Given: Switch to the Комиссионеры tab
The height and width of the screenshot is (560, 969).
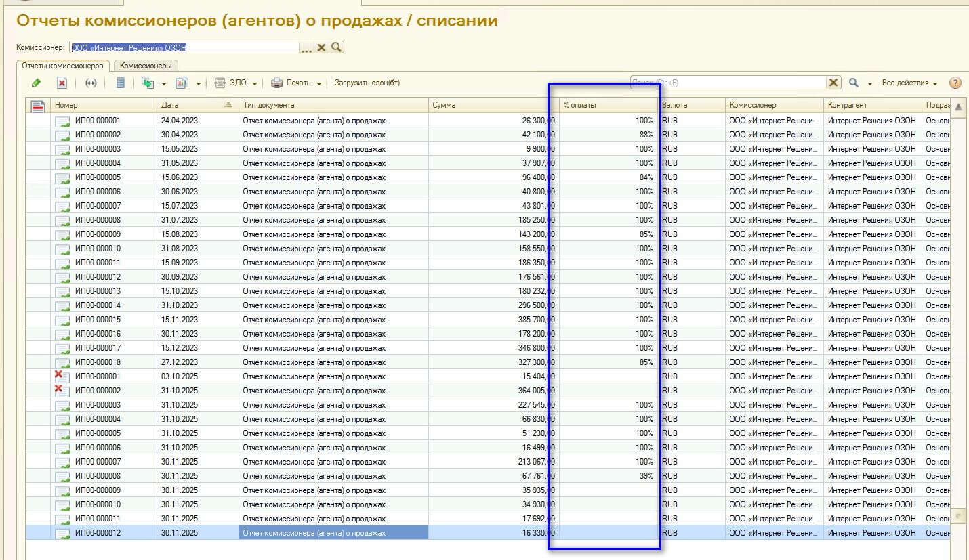Looking at the screenshot, I should 146,66.
